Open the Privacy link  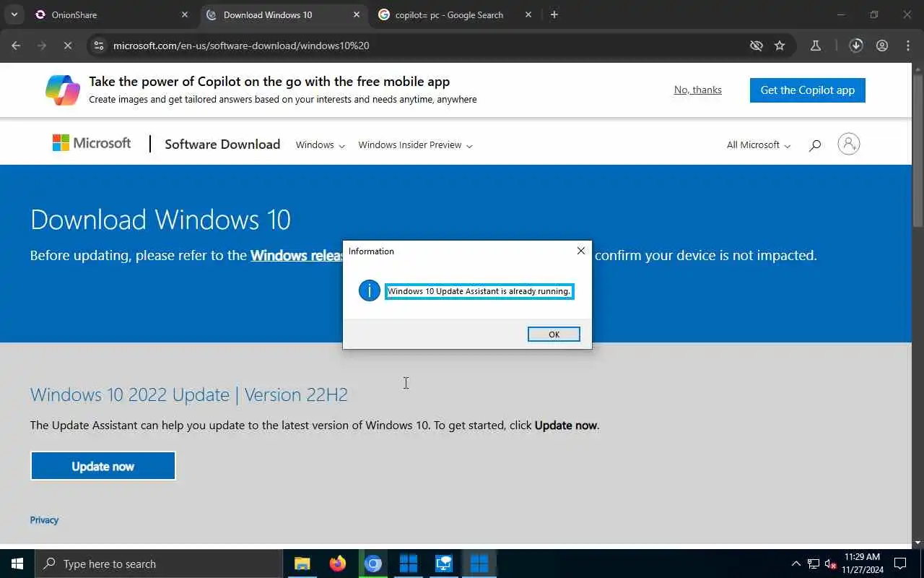(x=44, y=520)
